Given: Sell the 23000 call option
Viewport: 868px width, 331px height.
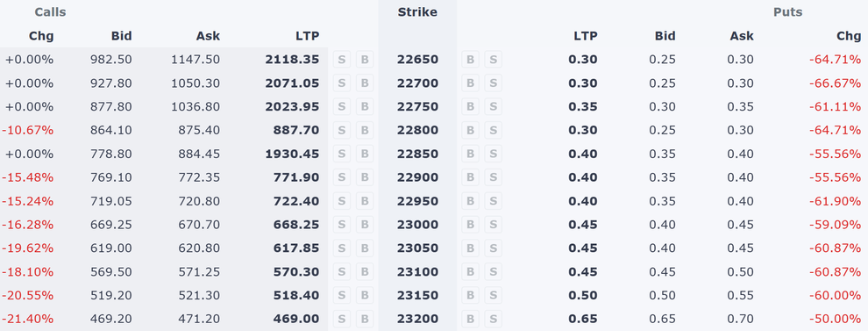Looking at the screenshot, I should 342,225.
